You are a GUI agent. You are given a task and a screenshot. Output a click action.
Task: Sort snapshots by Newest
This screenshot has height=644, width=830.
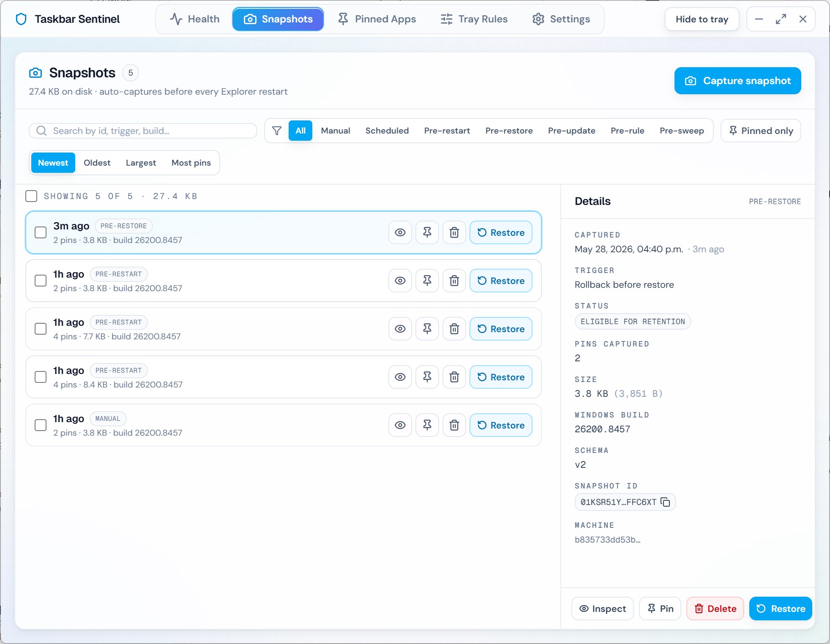click(53, 163)
